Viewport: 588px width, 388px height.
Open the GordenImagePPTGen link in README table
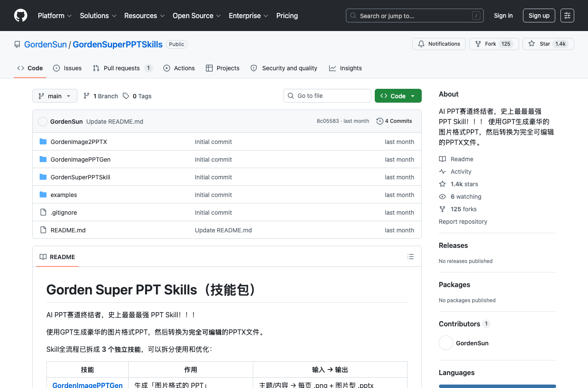[87, 385]
